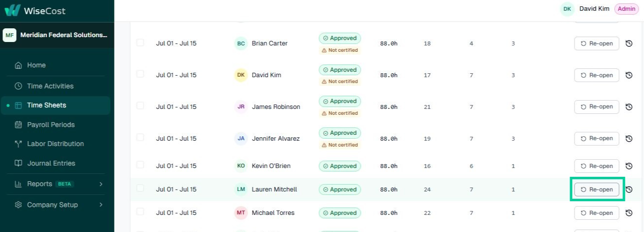Re-open Kevin O'Brien's timesheet
The image size is (644, 232).
click(597, 166)
